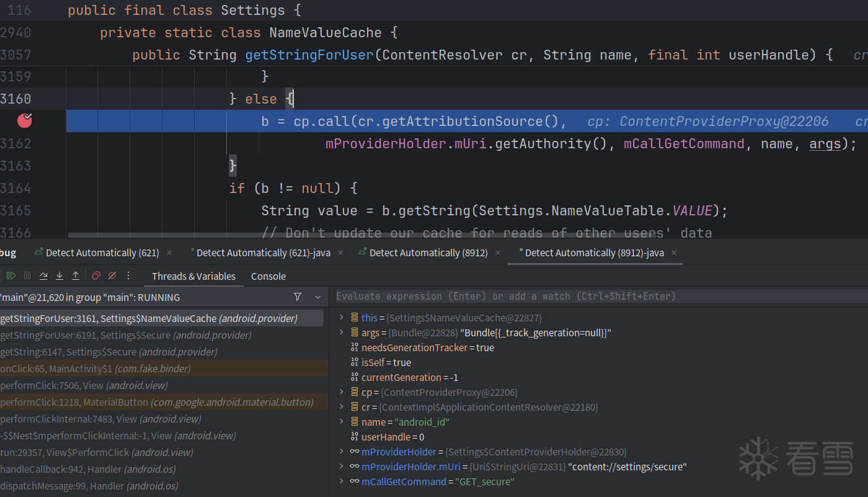Close the Detect Automatically (621)-java tab
This screenshot has height=497, width=868.
coord(342,253)
